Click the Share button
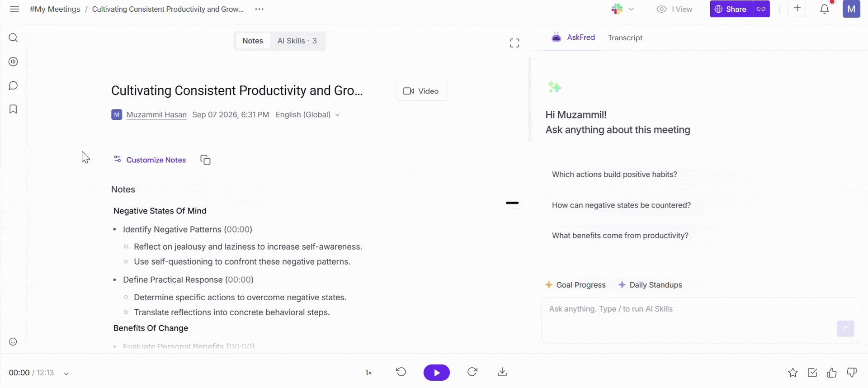The width and height of the screenshot is (868, 388). (x=731, y=9)
